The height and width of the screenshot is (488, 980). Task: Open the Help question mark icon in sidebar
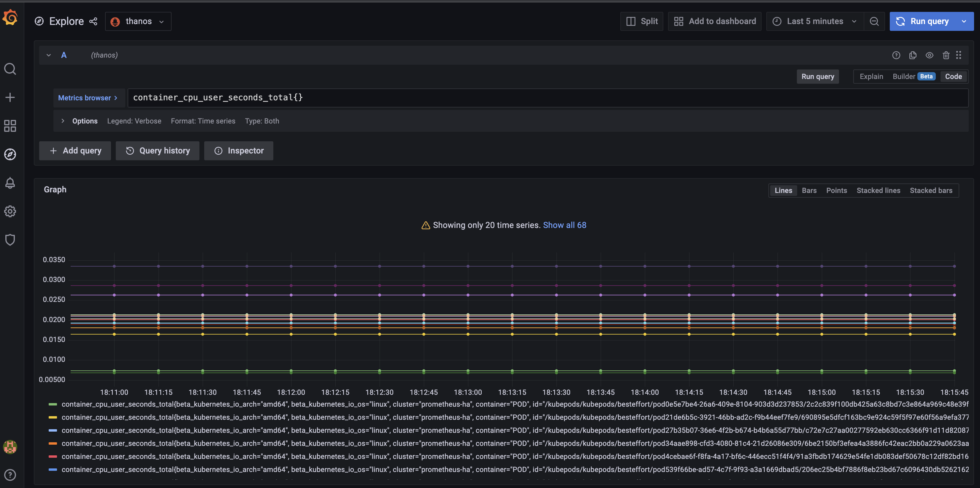click(x=10, y=475)
